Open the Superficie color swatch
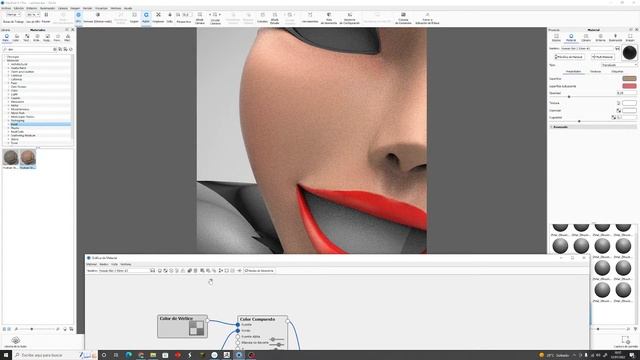 click(629, 78)
